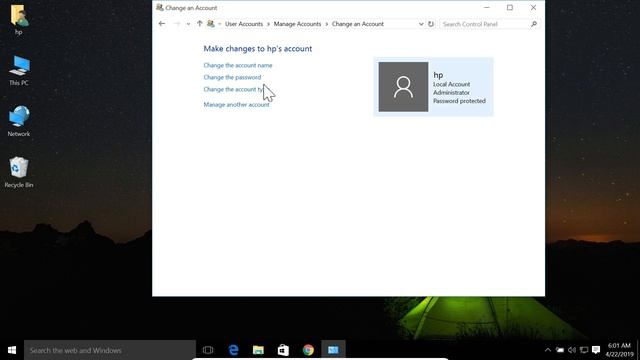The image size is (640, 360).
Task: Show hidden system tray icons
Action: 548,350
